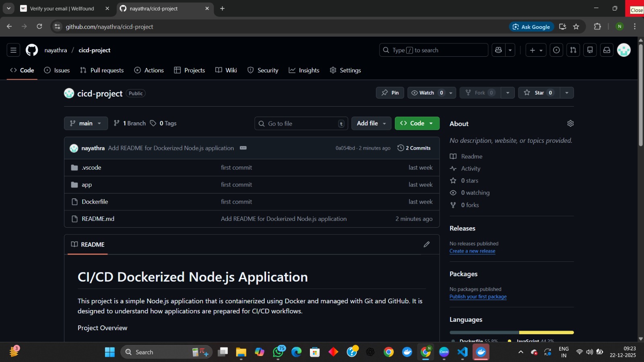Click the GitHub Type / to search box

pyautogui.click(x=433, y=50)
